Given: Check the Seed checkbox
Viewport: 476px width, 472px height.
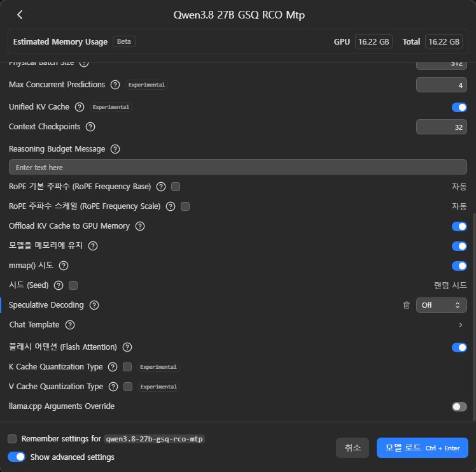Looking at the screenshot, I should click(73, 285).
